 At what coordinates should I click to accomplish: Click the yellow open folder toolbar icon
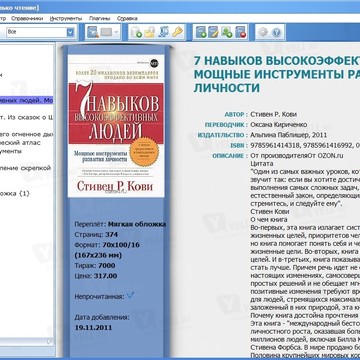150,32
